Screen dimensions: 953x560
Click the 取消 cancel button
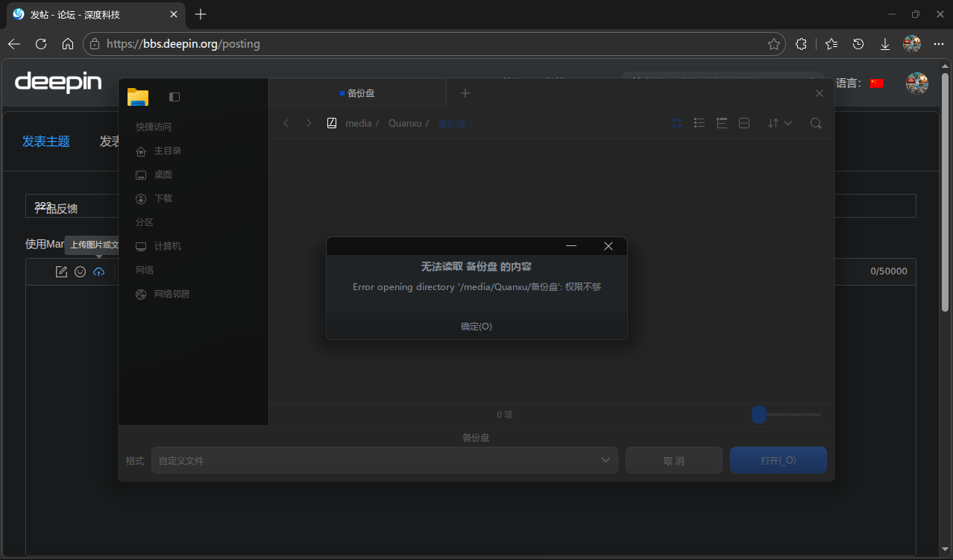tap(673, 461)
